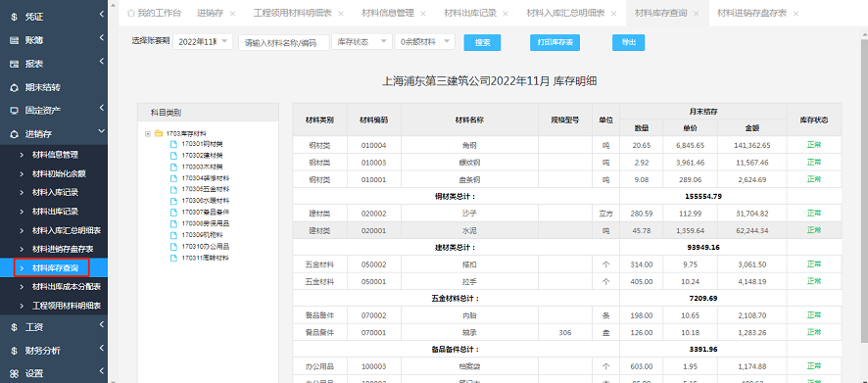Click the dollar icon beside 财务分析
Image resolution: width=868 pixels, height=383 pixels.
pos(15,351)
